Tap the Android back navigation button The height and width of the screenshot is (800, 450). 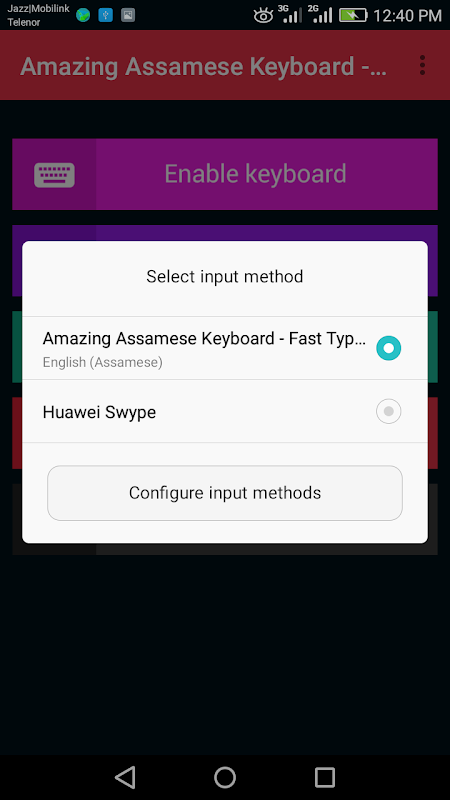point(125,778)
